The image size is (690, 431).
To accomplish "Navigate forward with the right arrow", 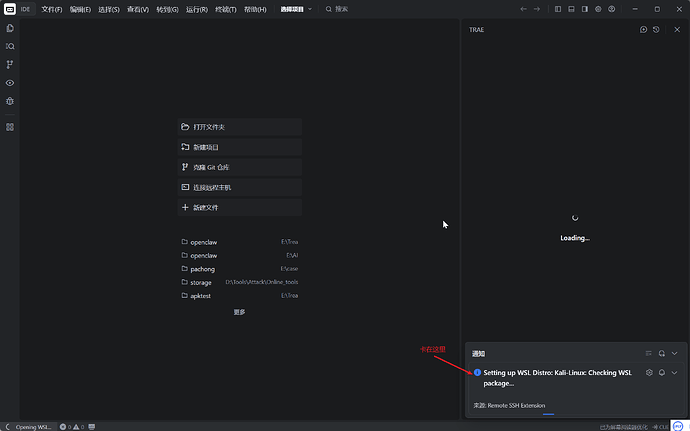I will pyautogui.click(x=537, y=9).
